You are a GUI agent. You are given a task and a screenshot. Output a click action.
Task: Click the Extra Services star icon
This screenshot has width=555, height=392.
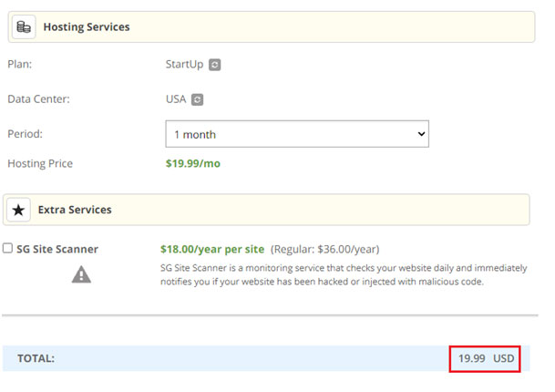click(x=18, y=210)
